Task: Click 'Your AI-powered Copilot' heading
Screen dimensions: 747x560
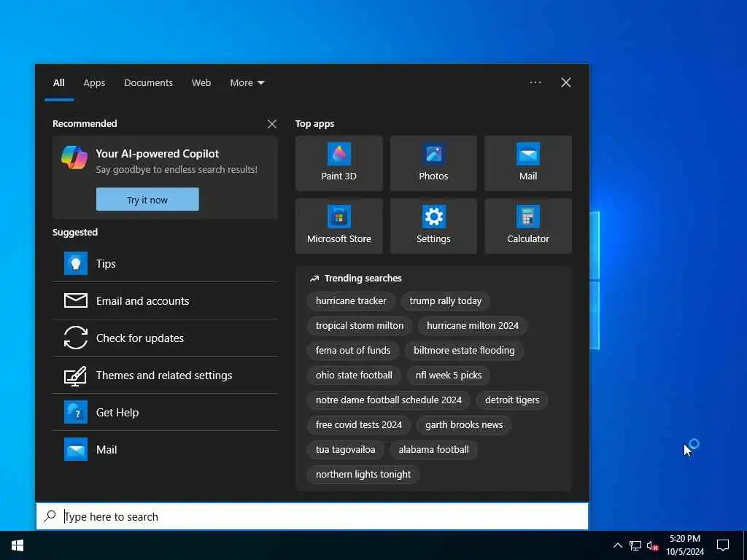Action: coord(158,153)
